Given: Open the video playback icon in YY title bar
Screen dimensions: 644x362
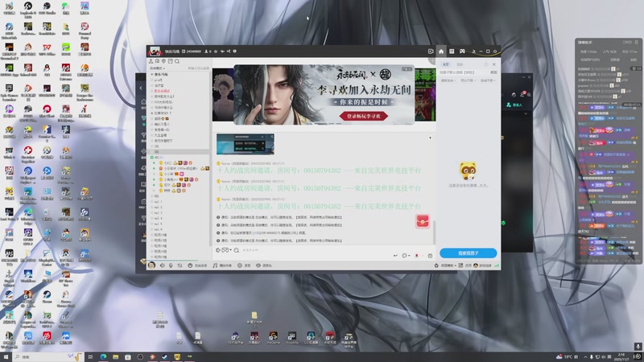Looking at the screenshot, I should (x=431, y=51).
